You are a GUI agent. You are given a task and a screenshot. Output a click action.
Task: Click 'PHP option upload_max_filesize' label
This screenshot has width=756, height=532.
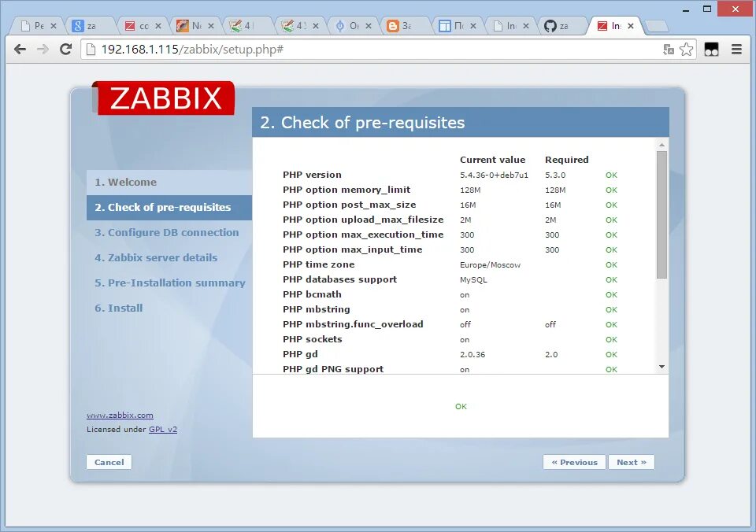pyautogui.click(x=363, y=220)
